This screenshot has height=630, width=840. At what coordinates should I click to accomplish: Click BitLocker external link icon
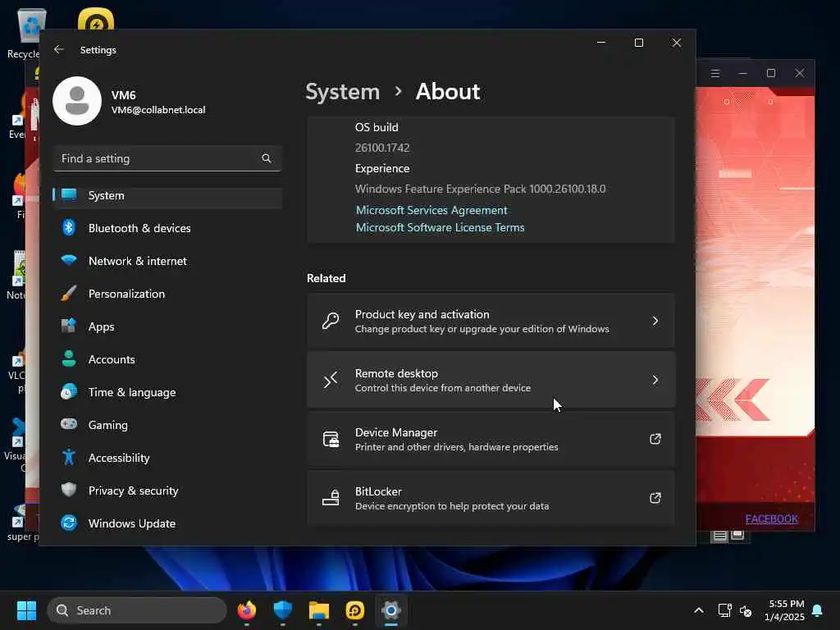pos(655,498)
